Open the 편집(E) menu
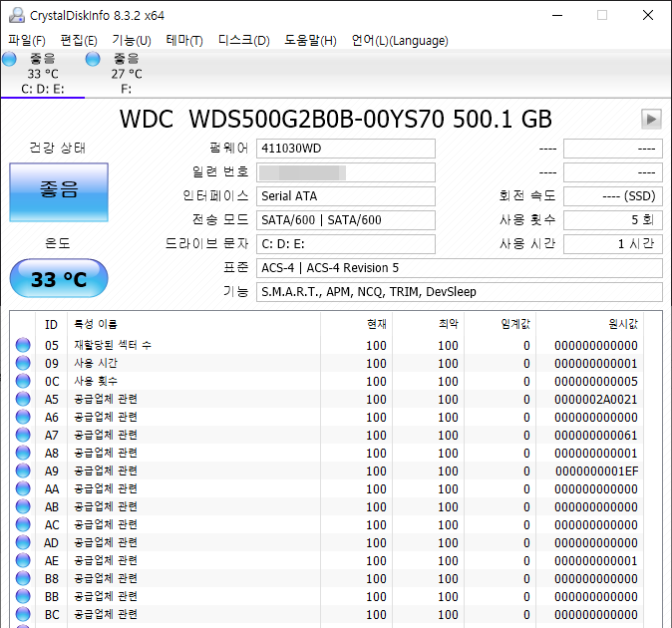672x628 pixels. pyautogui.click(x=79, y=41)
